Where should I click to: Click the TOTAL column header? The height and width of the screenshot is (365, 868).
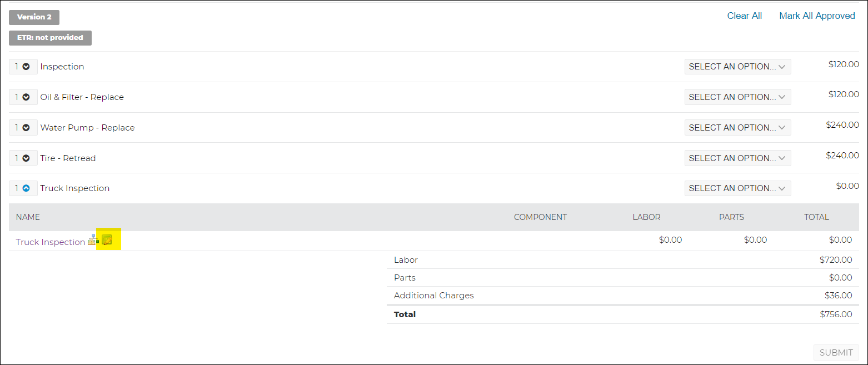pos(816,217)
